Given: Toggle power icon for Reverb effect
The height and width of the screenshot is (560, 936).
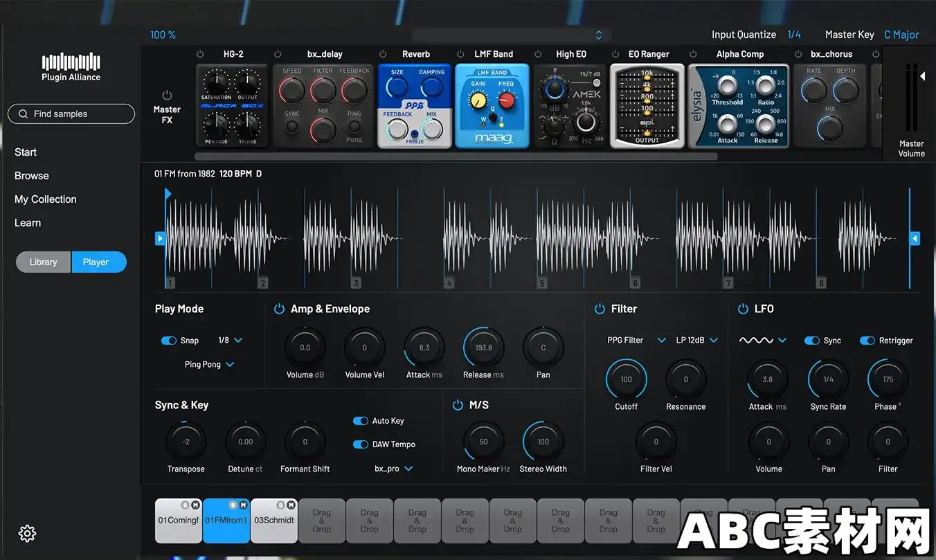Looking at the screenshot, I should [x=383, y=54].
